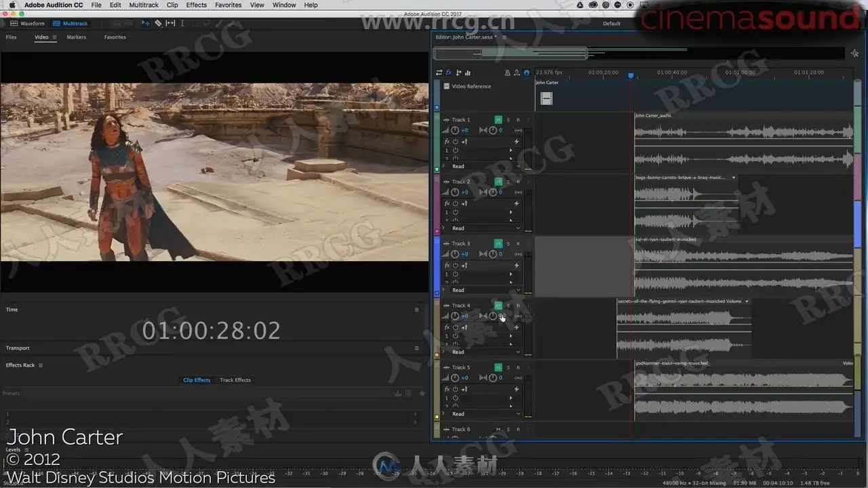Expand Track 1 automation lanes chevron
Screen dimensions: 868x488
point(444,166)
